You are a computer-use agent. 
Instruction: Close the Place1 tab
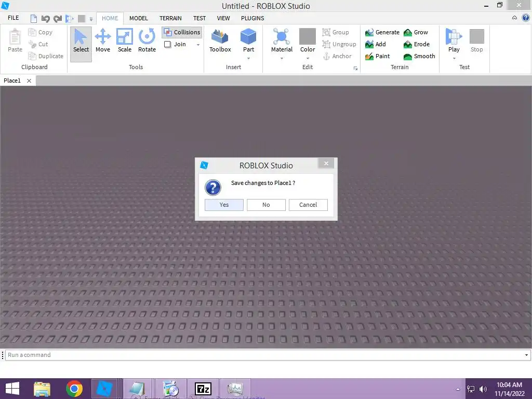[29, 81]
